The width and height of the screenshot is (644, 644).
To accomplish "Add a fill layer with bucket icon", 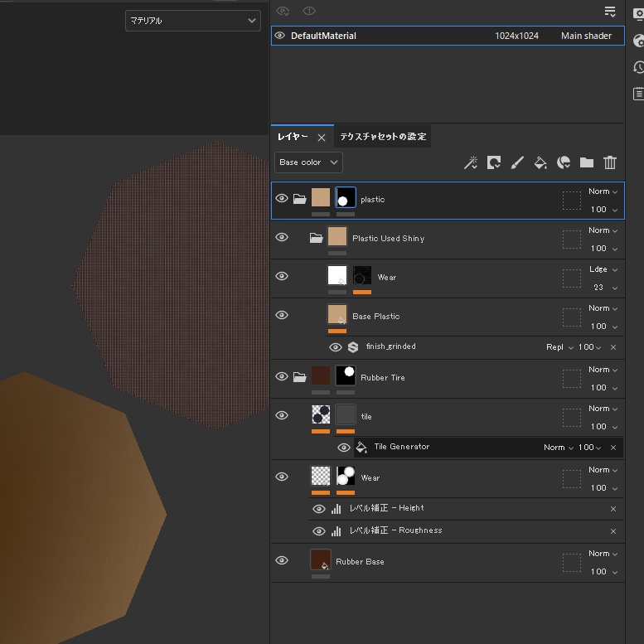I will point(540,162).
